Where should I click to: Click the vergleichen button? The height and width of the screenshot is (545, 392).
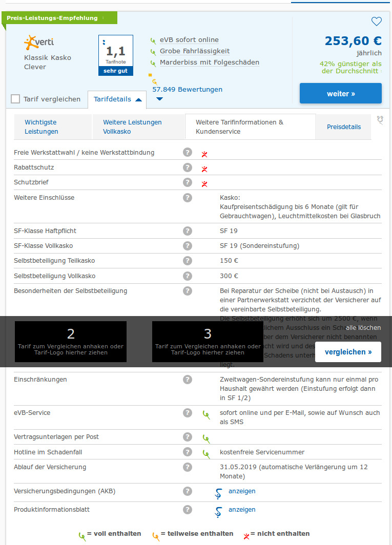348,352
